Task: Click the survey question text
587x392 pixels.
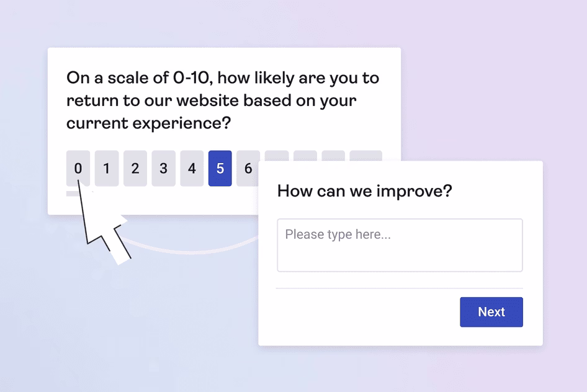Action: click(x=222, y=100)
